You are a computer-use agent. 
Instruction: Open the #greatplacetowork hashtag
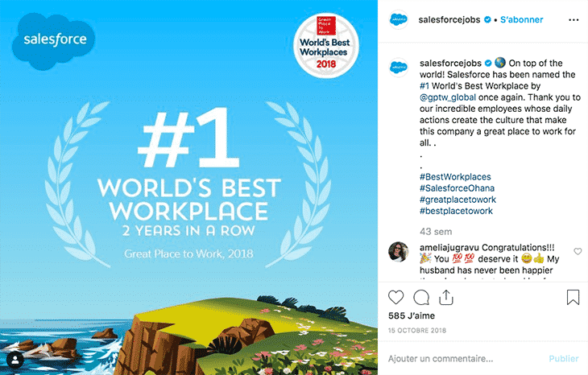point(458,200)
